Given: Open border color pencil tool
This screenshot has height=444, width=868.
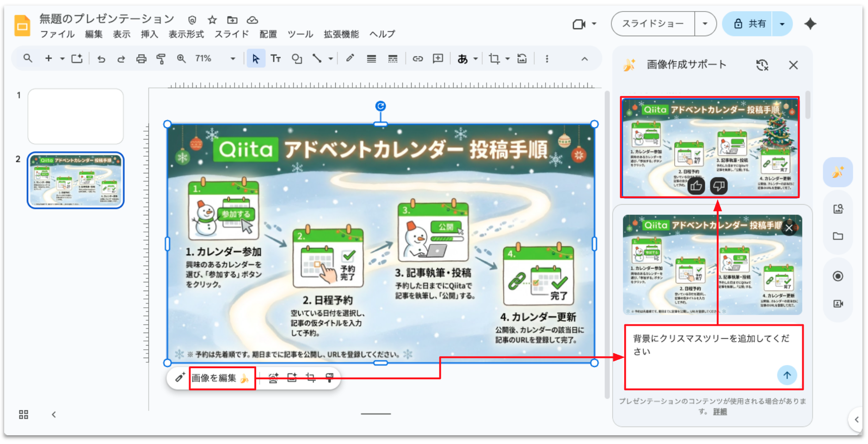Looking at the screenshot, I should pyautogui.click(x=350, y=58).
